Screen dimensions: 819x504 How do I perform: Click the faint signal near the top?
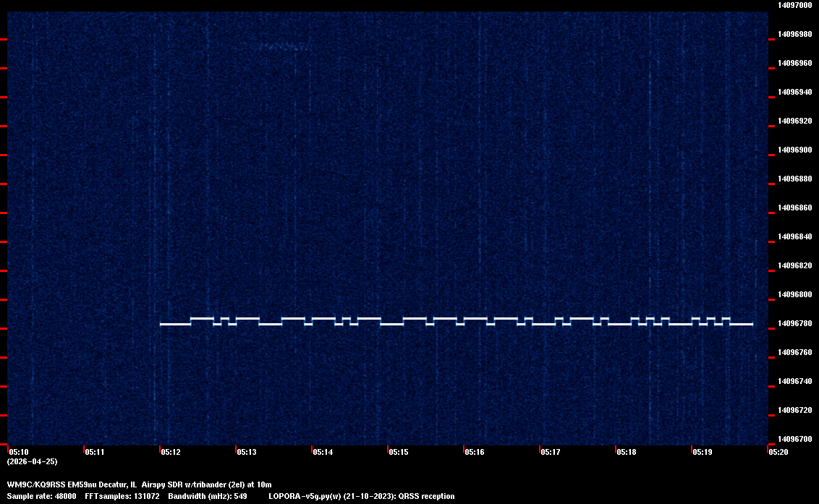point(284,47)
